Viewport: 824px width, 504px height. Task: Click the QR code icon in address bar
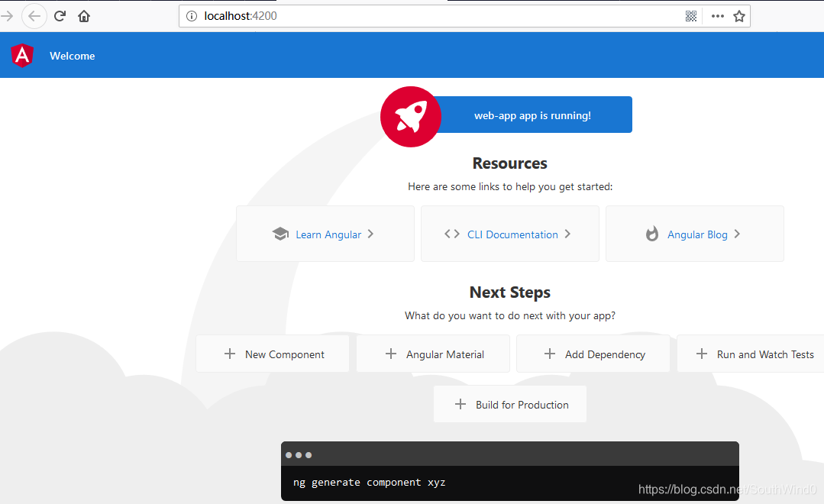point(691,16)
